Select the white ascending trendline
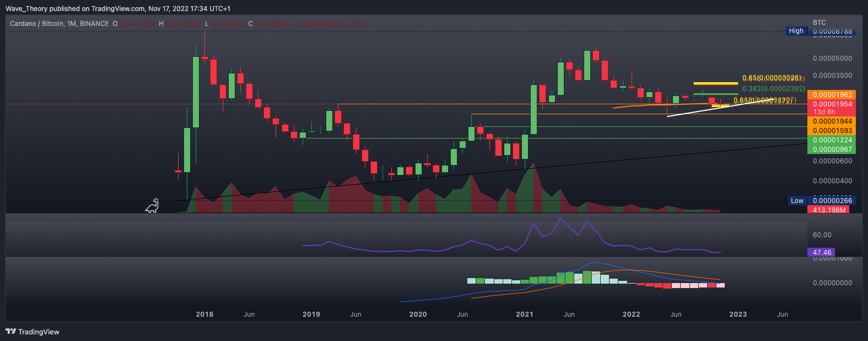Image resolution: width=868 pixels, height=341 pixels. tap(700, 110)
